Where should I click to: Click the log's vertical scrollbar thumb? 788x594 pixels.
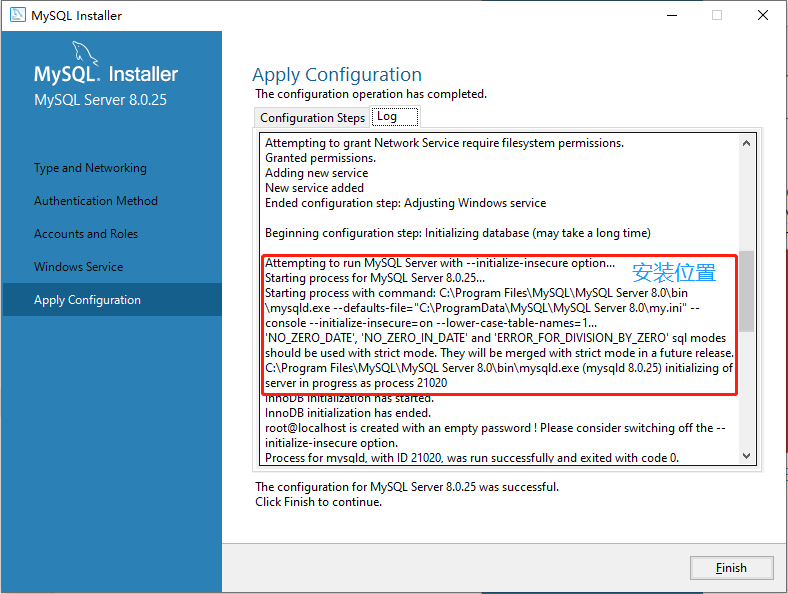[x=746, y=290]
